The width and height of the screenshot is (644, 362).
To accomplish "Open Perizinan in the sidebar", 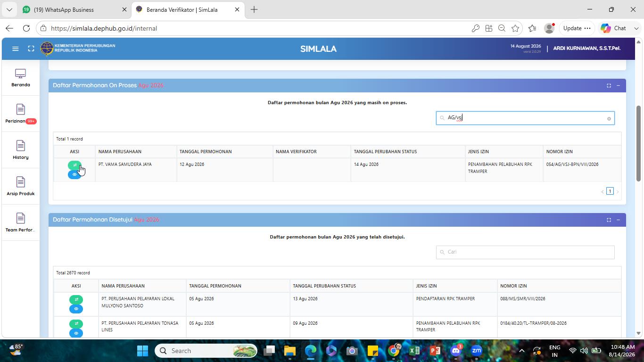I will 20,114.
